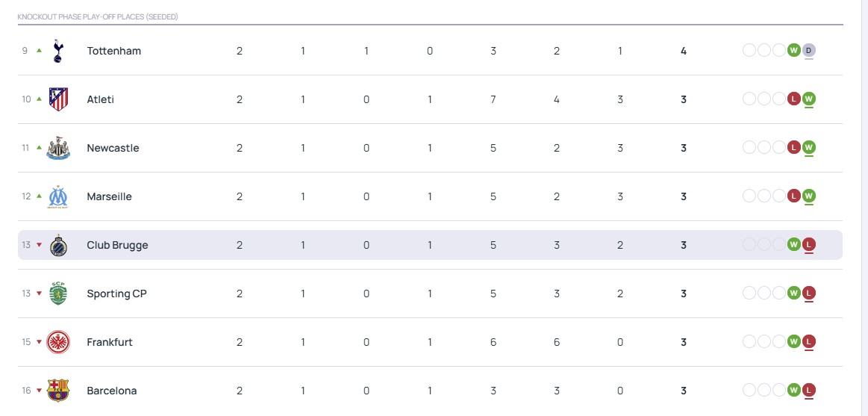Click the Frankfurt club crest
868x416 pixels.
point(58,342)
